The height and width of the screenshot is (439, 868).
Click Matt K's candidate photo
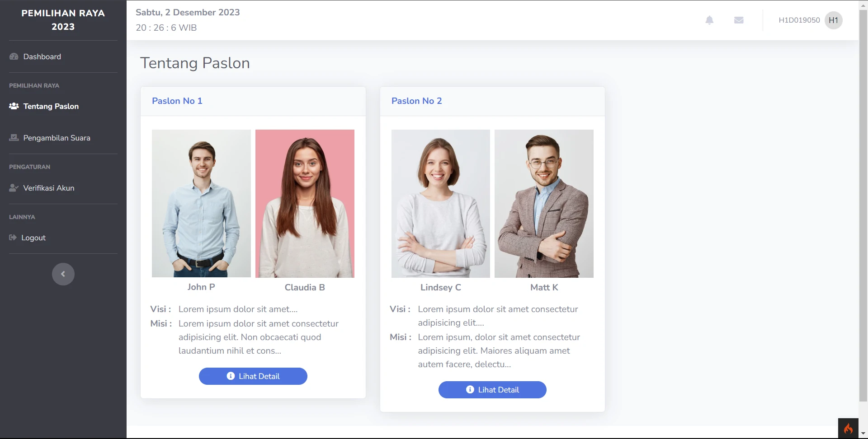[x=544, y=203]
